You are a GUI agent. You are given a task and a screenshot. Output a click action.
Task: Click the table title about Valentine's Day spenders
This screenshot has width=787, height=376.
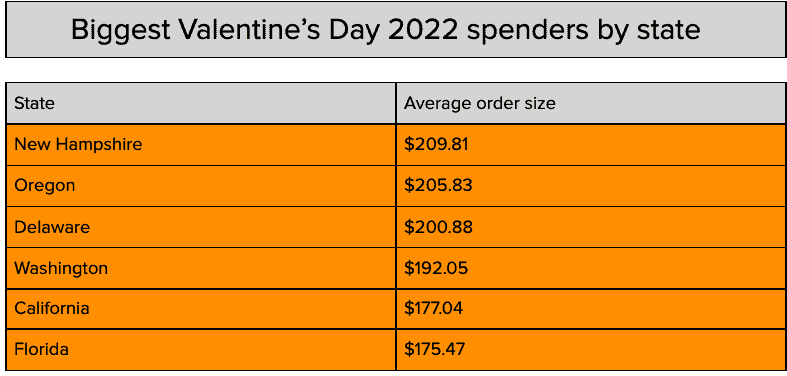[x=385, y=30]
